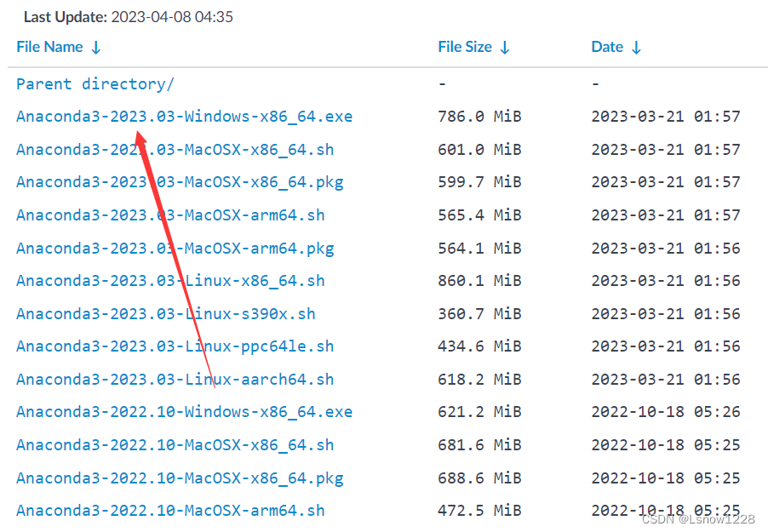Select the date of the 2023.03 MacOSX-x86_64.sh row
Image resolution: width=768 pixels, height=532 pixels.
pos(666,150)
